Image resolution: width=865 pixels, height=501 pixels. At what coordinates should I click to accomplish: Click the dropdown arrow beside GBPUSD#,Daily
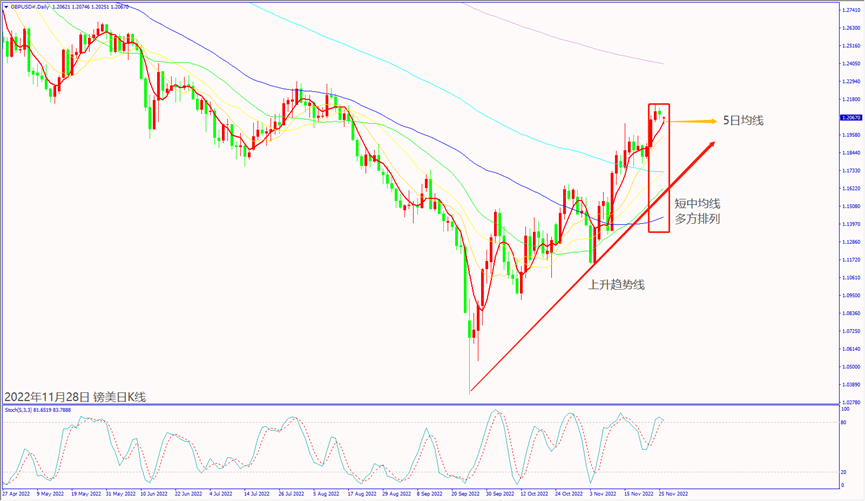[6, 6]
